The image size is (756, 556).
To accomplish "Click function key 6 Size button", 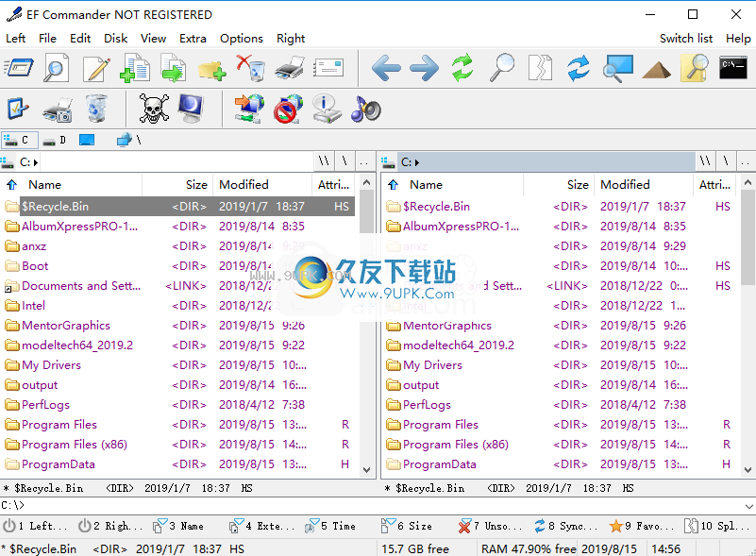I will pyautogui.click(x=407, y=526).
